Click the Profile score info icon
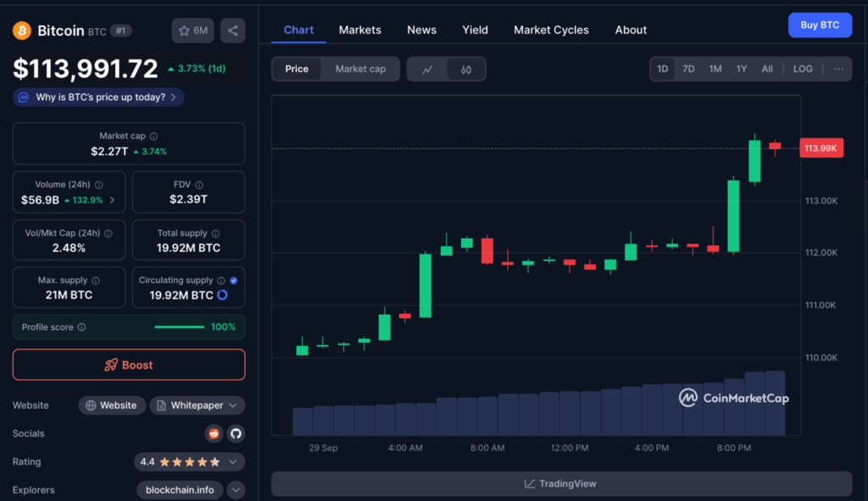The width and height of the screenshot is (868, 501). point(81,327)
